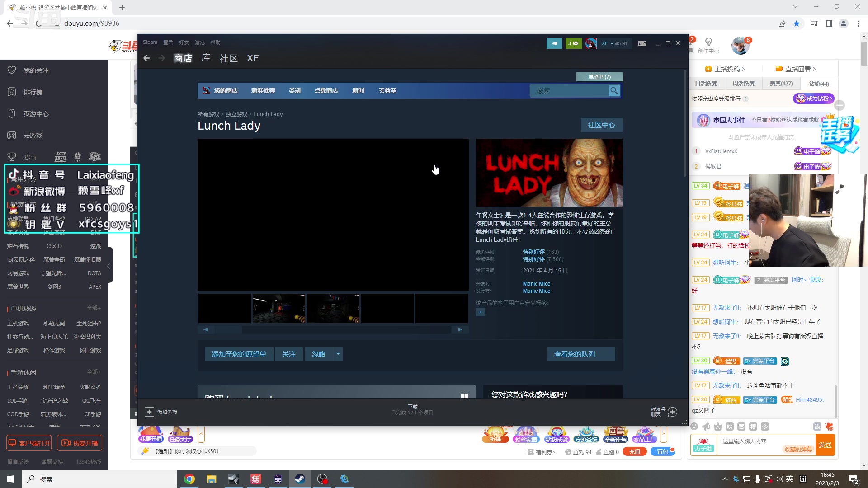Expand 全部 for 手游休闲 section

[x=94, y=372]
